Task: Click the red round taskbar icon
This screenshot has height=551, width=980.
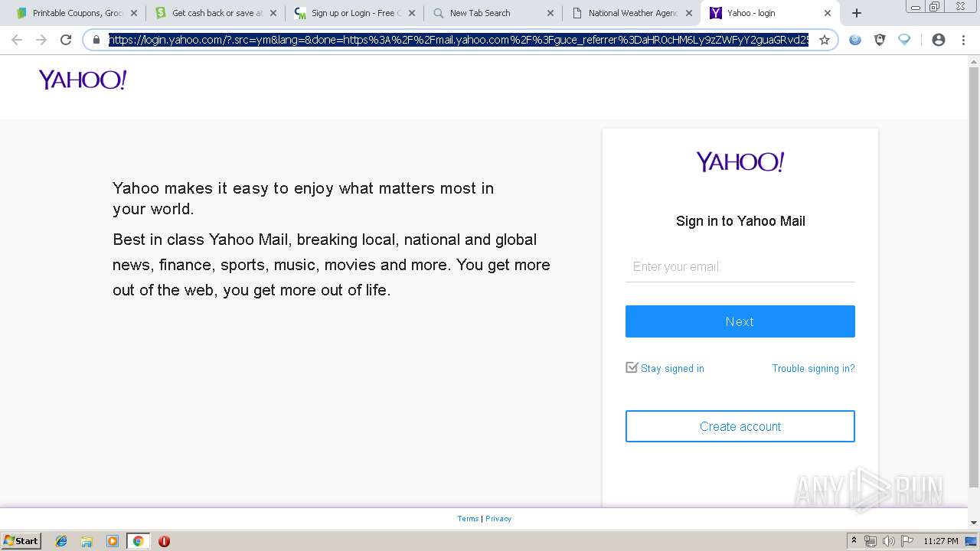Action: click(164, 541)
